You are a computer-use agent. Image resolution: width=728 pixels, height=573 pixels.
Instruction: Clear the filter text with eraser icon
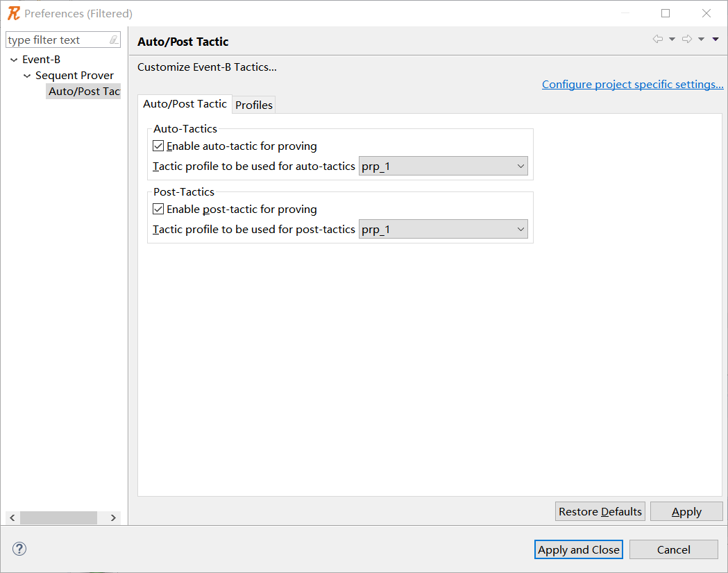pos(114,40)
